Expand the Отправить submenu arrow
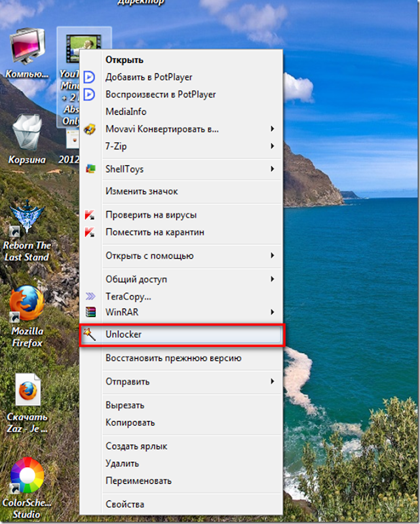Viewport: 420px width, 524px height. tap(272, 381)
